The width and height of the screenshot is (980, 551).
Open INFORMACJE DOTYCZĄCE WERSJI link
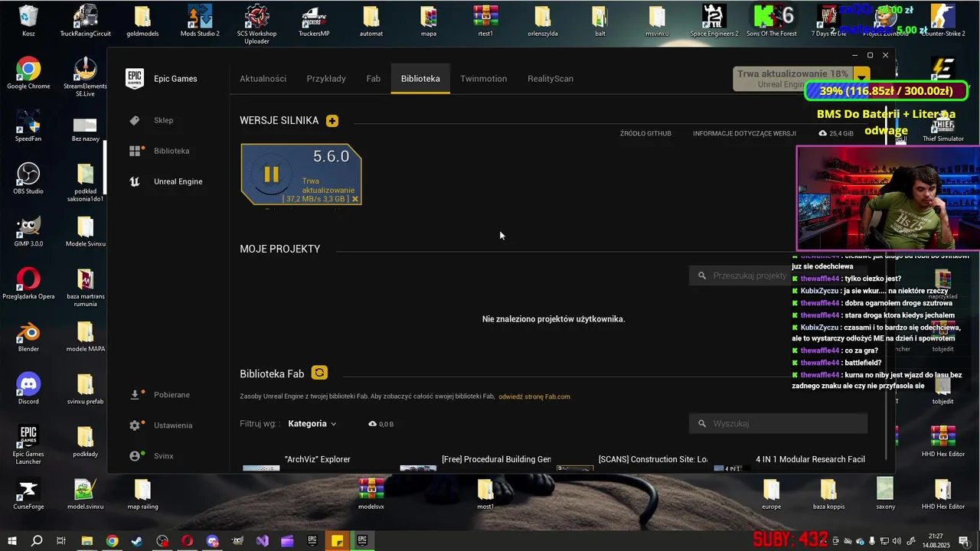coord(744,133)
